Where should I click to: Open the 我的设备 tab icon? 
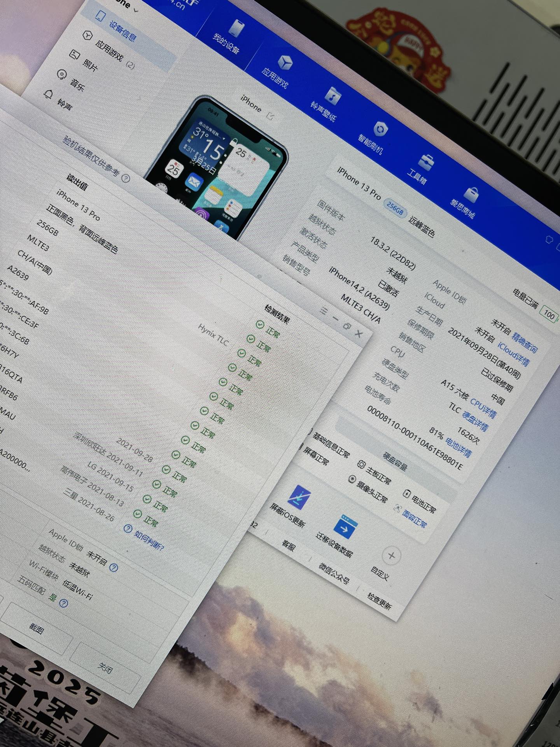click(236, 28)
